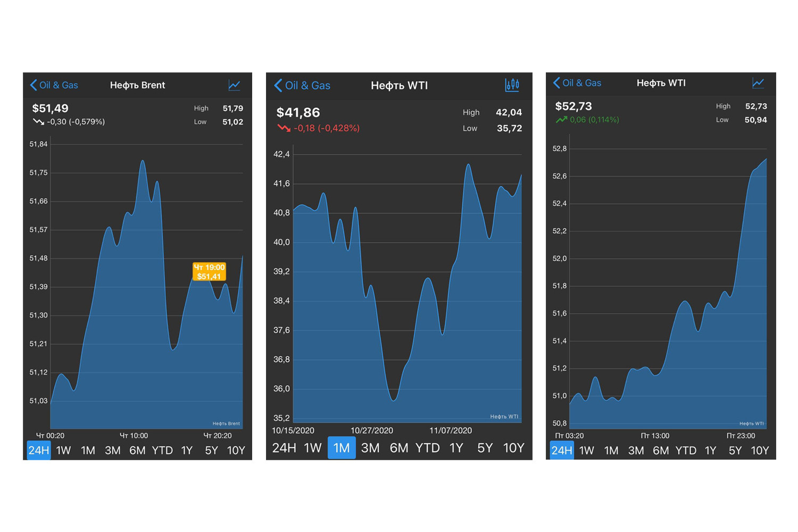The width and height of the screenshot is (798, 532).
Task: Pick 1Y range in Brent panel
Action: tap(187, 451)
